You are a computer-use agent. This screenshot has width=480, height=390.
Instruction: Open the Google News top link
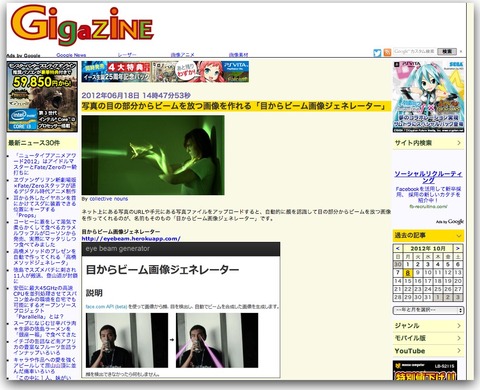pyautogui.click(x=71, y=55)
